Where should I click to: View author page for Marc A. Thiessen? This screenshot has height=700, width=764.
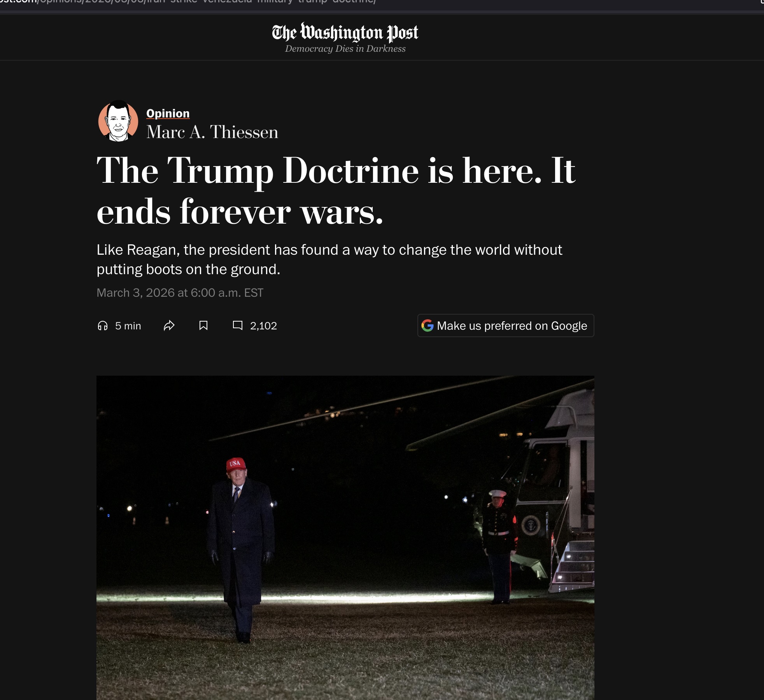pos(212,132)
